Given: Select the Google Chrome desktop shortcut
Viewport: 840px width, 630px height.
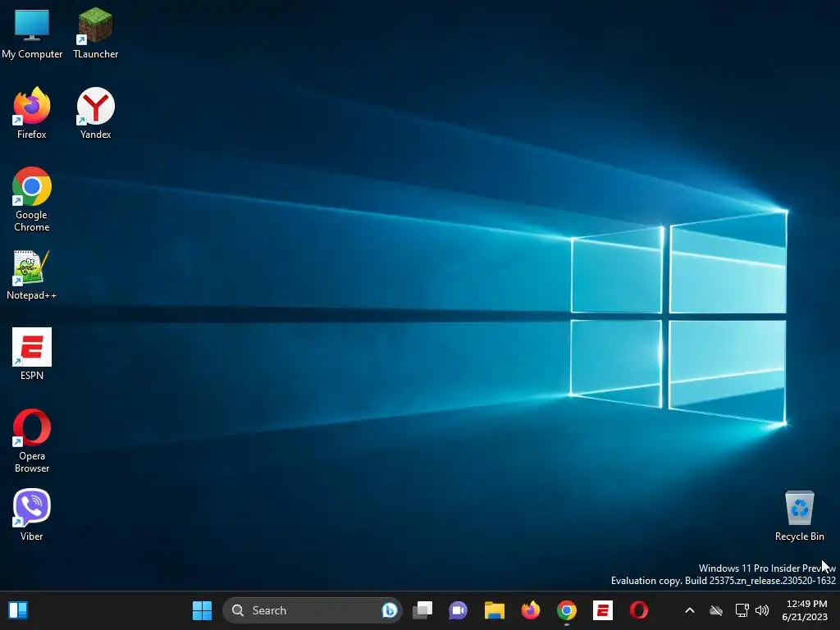Looking at the screenshot, I should (x=32, y=199).
